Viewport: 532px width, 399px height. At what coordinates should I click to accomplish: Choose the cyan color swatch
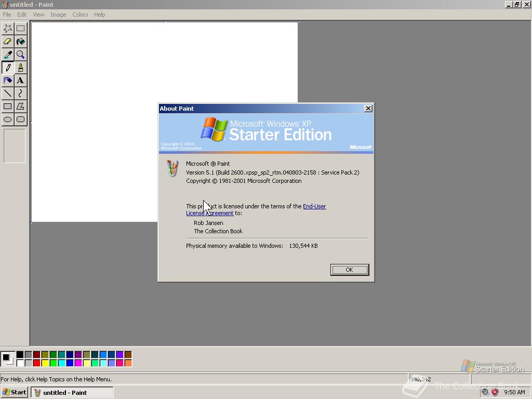pyautogui.click(x=61, y=363)
